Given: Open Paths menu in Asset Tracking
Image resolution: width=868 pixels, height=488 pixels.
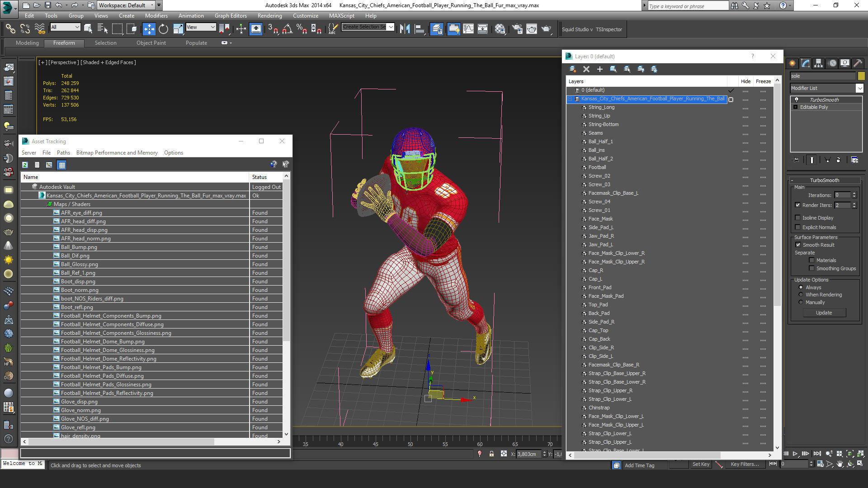Looking at the screenshot, I should click(63, 153).
